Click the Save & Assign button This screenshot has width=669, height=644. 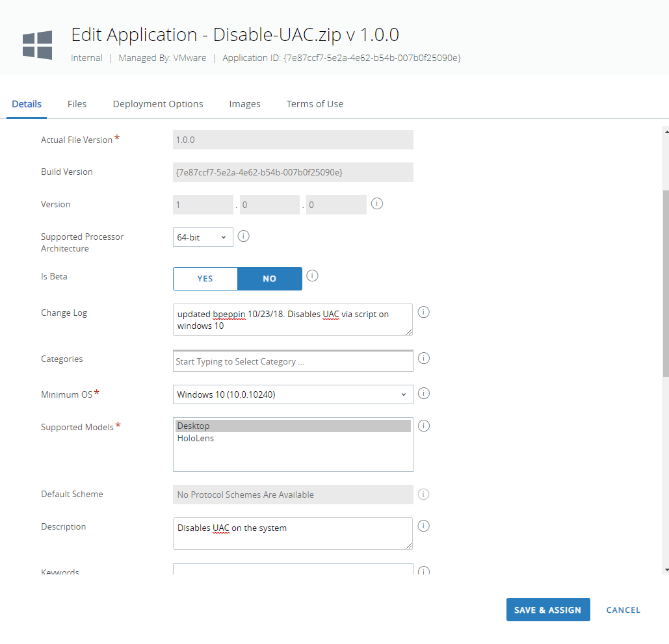[x=547, y=610]
